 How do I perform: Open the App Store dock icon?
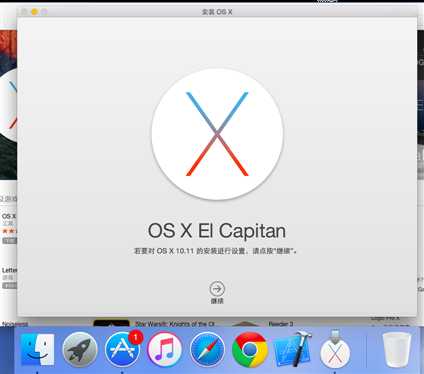pyautogui.click(x=122, y=349)
